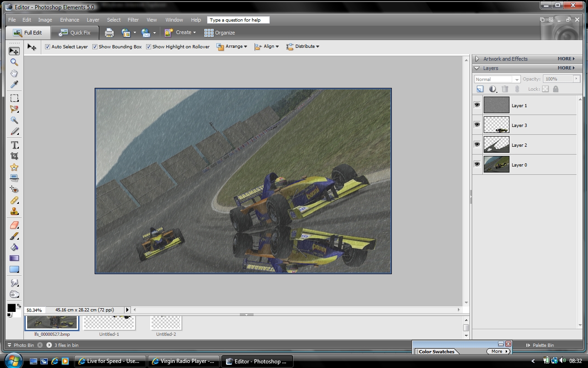Click the Organize button
The height and width of the screenshot is (368, 588).
pyautogui.click(x=220, y=33)
